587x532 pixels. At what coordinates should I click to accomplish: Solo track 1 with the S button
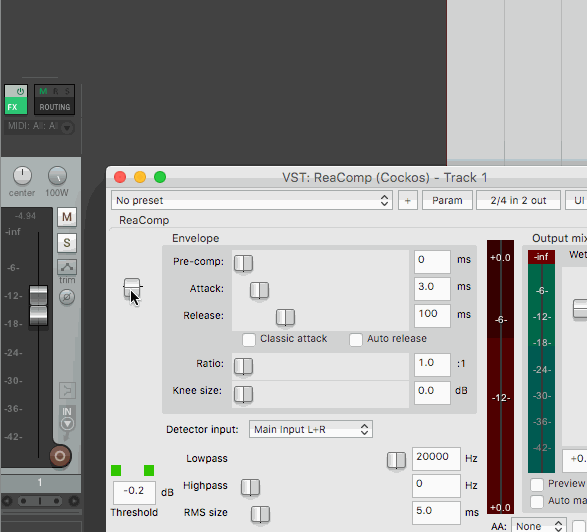[x=67, y=243]
